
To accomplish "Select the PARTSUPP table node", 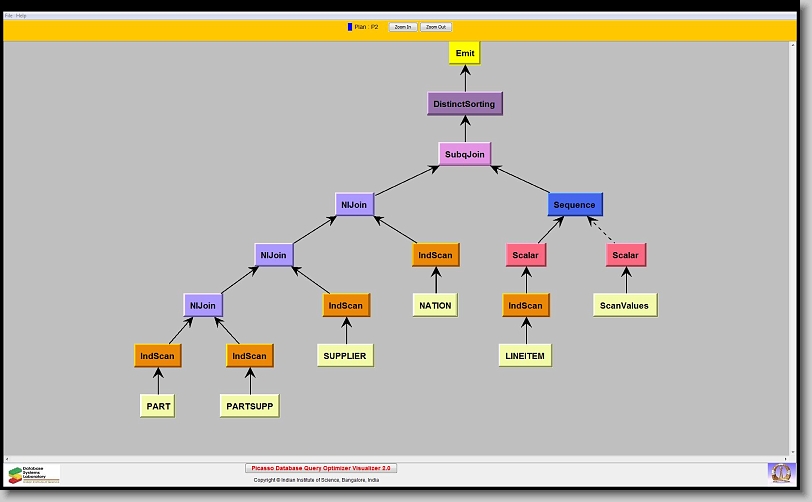I will 249,405.
